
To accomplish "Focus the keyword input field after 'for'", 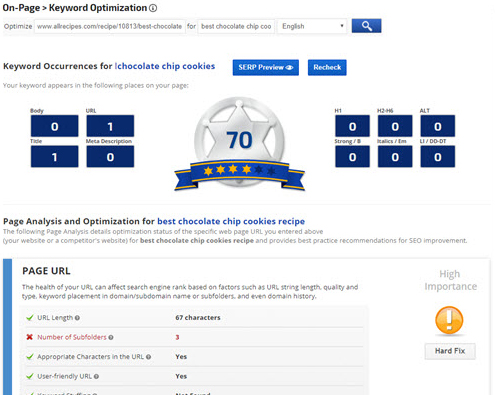I will pyautogui.click(x=236, y=26).
